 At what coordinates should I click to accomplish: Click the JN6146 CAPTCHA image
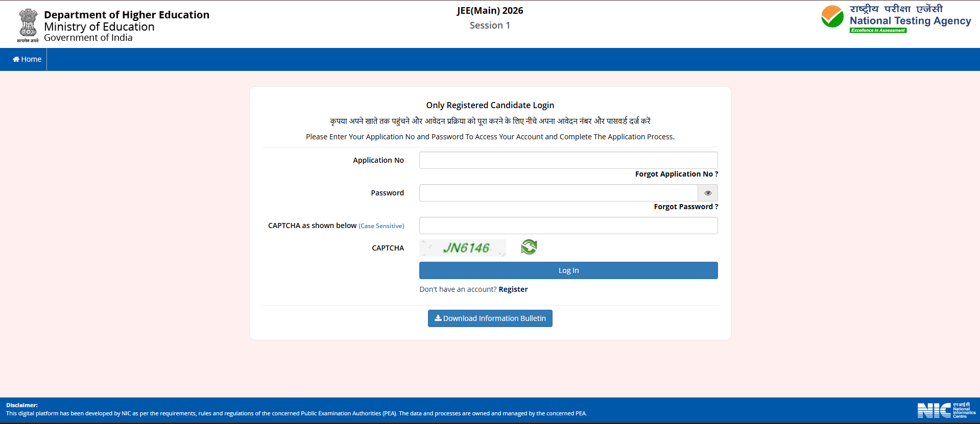[463, 248]
